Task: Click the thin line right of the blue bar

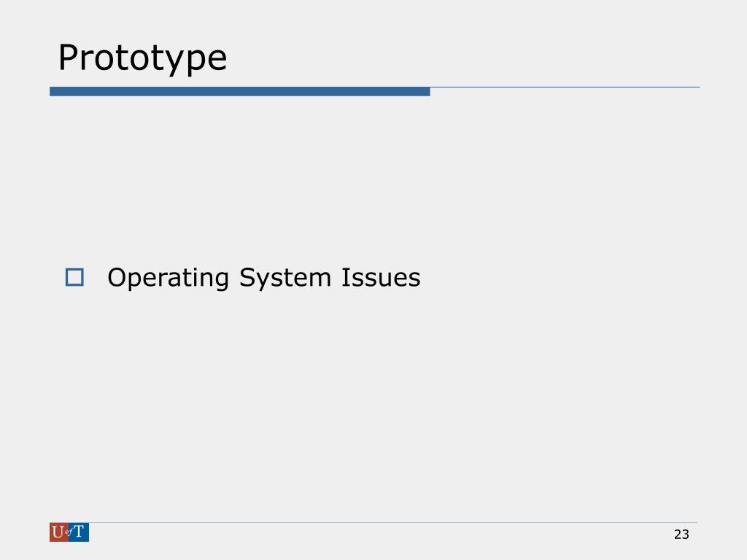Action: pyautogui.click(x=565, y=87)
